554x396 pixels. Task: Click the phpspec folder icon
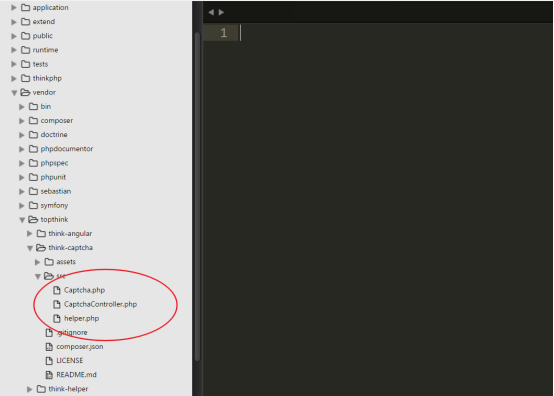(x=33, y=163)
